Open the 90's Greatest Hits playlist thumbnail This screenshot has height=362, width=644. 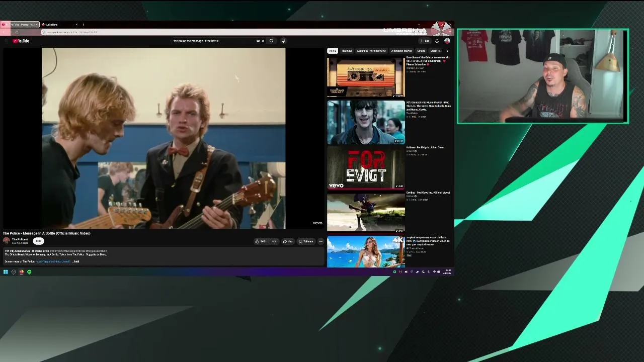click(366, 122)
